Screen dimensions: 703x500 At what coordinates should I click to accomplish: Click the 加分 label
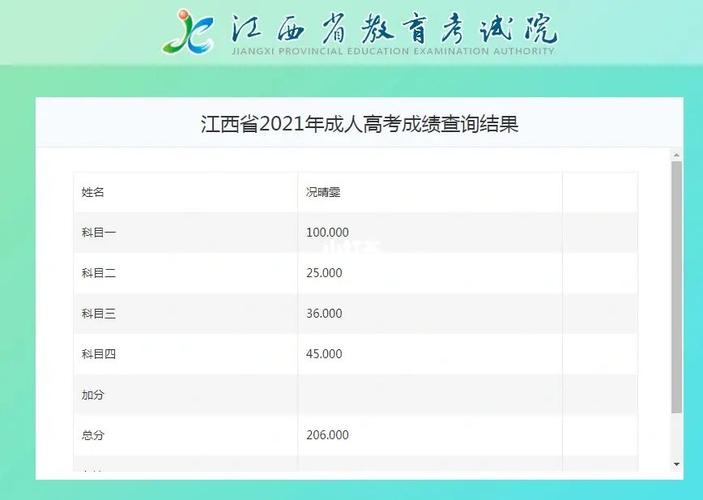click(x=93, y=395)
